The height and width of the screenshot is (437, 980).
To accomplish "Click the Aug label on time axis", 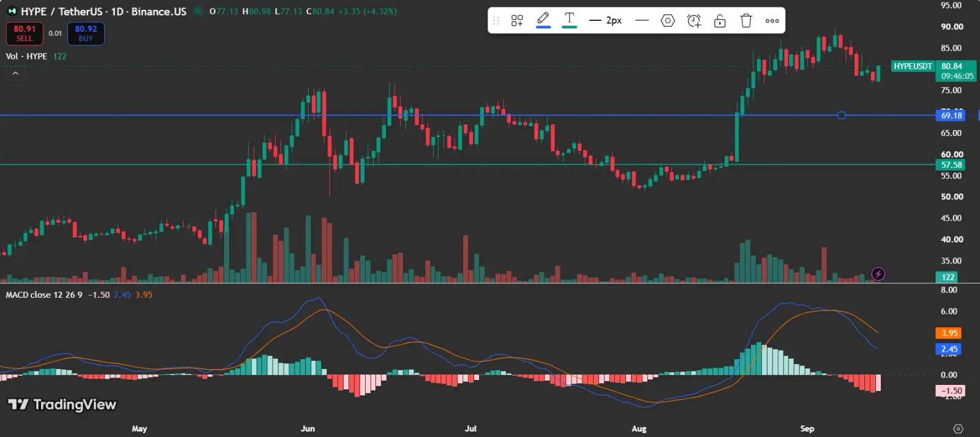I will [639, 428].
